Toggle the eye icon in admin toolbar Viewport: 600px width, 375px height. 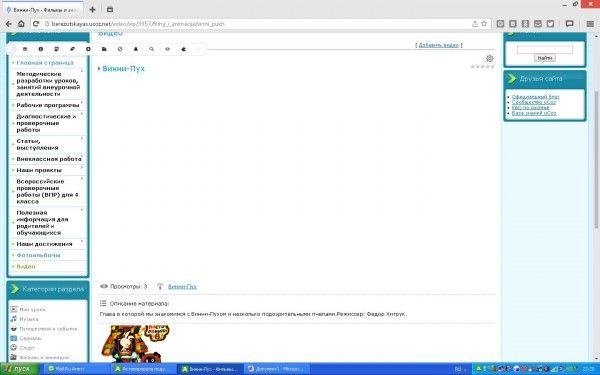pos(167,49)
